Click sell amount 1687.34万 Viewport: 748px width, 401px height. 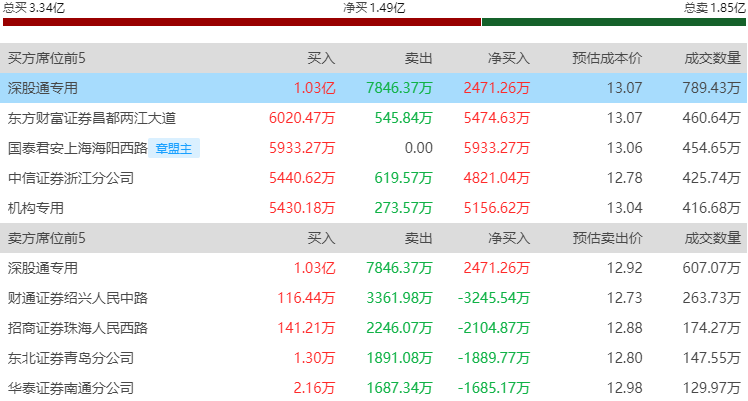(x=399, y=388)
